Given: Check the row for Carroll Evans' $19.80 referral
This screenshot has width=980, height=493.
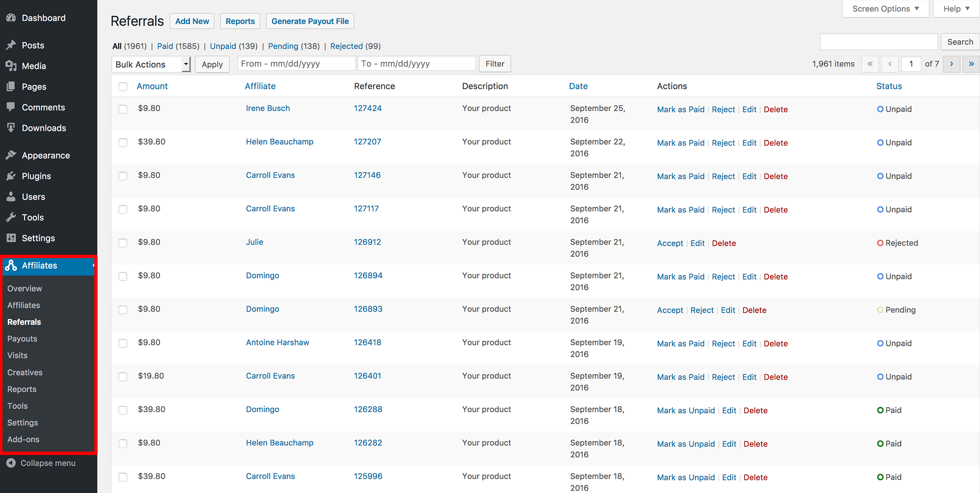Looking at the screenshot, I should pos(123,377).
